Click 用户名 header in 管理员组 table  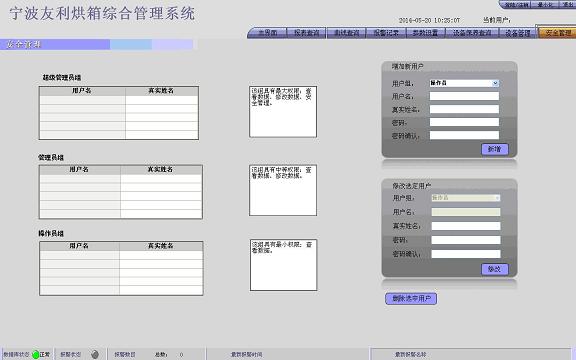[x=79, y=170]
